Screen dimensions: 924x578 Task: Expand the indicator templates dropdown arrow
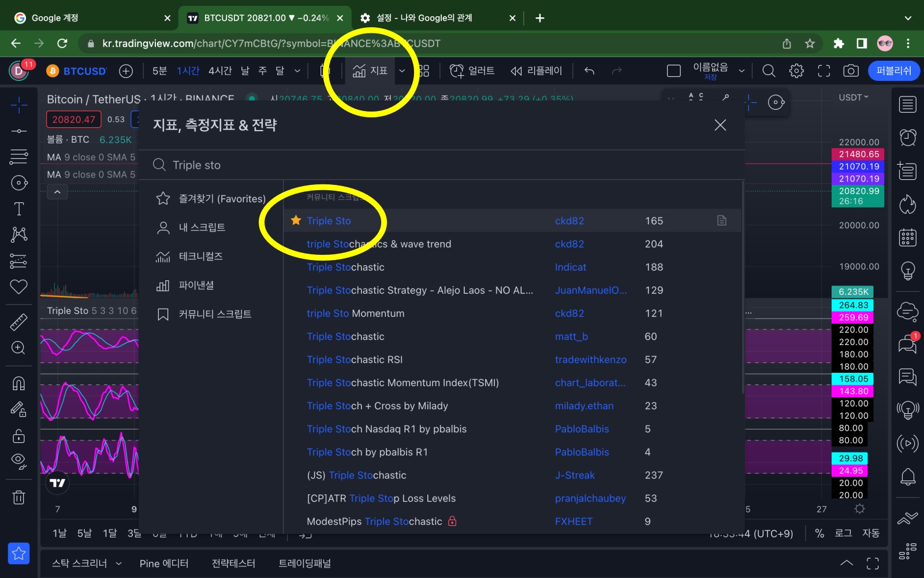point(402,71)
